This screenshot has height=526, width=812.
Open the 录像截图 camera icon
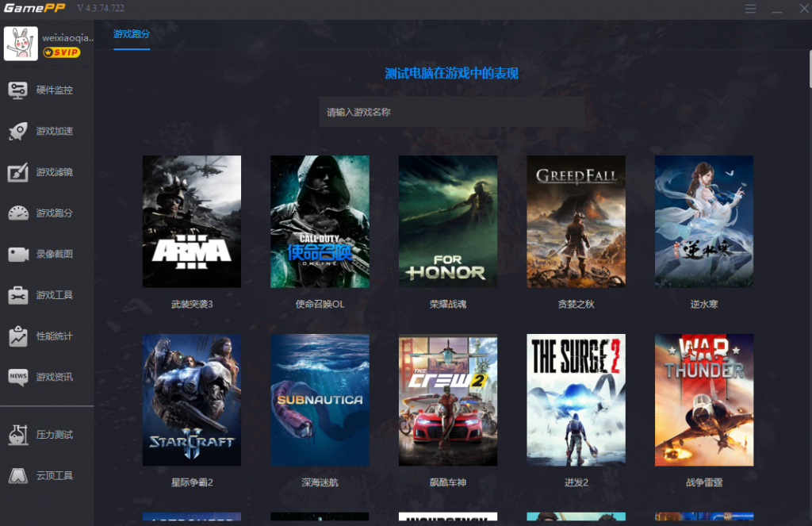click(18, 255)
